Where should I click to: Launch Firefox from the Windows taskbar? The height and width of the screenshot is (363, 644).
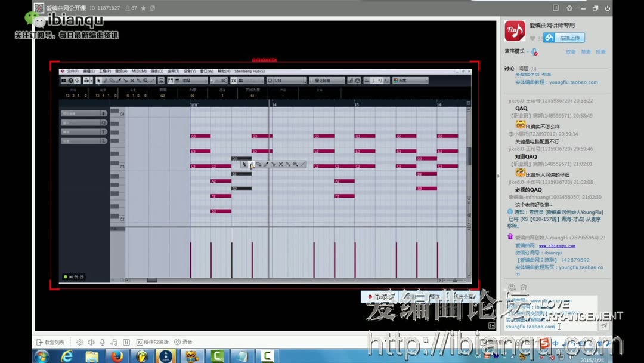pyautogui.click(x=117, y=356)
